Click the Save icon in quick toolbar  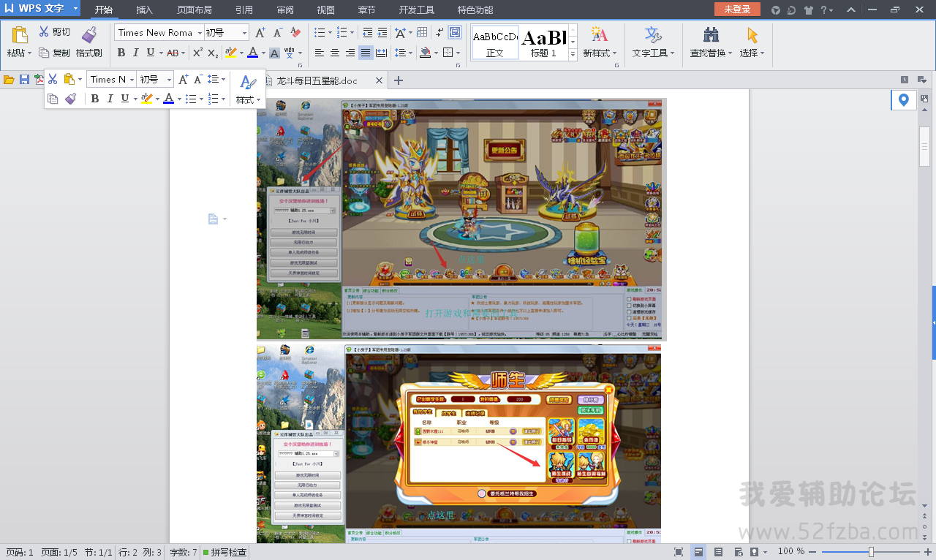pos(24,80)
